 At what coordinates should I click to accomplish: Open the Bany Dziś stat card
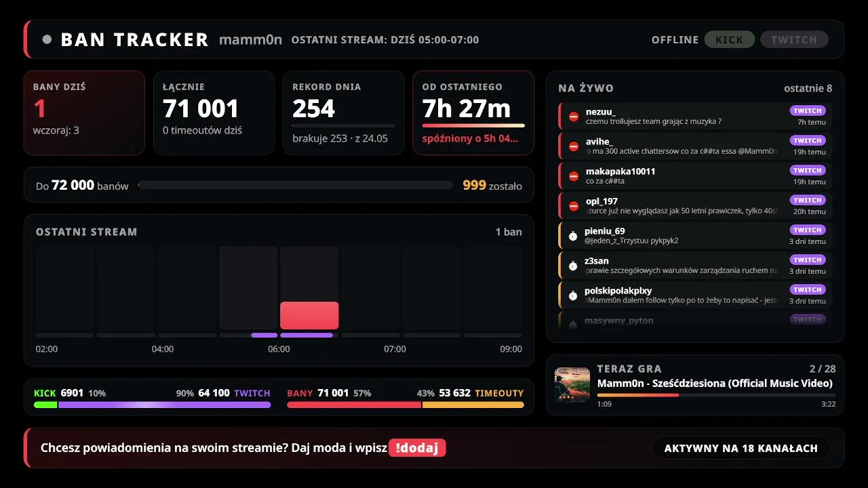(x=84, y=113)
